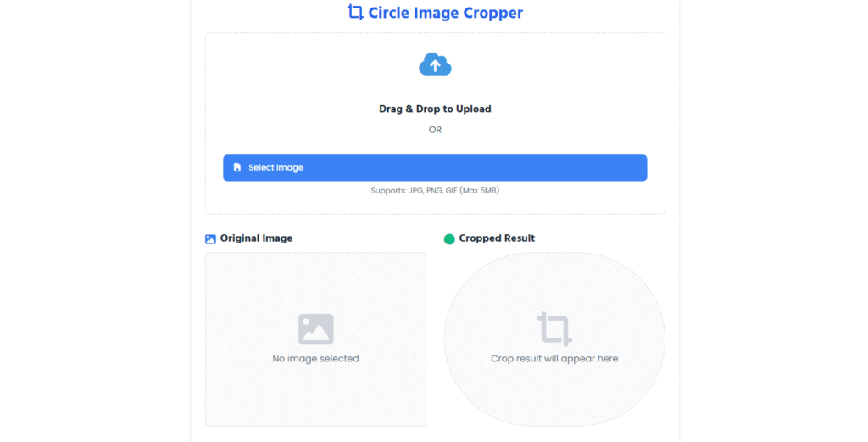The image size is (868, 442).
Task: Click the supported formats hint text
Action: 435,191
